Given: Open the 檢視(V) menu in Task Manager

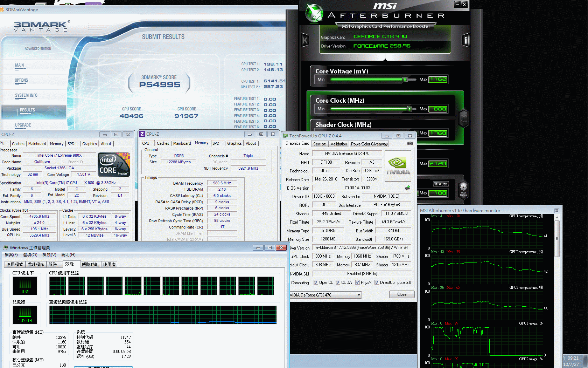Looking at the screenshot, I should tap(49, 255).
